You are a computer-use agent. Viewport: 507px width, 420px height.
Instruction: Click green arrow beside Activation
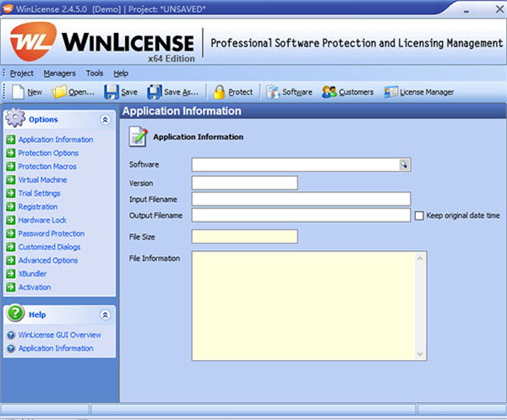tap(11, 287)
